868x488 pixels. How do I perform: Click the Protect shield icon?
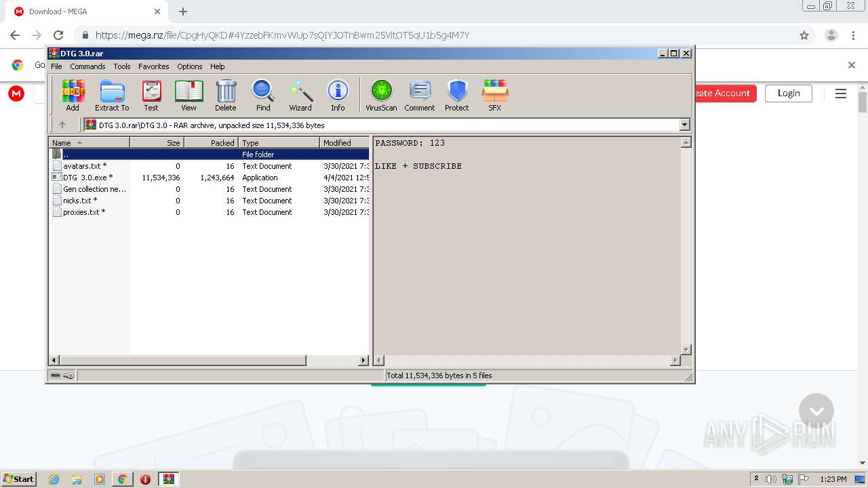[x=457, y=95]
